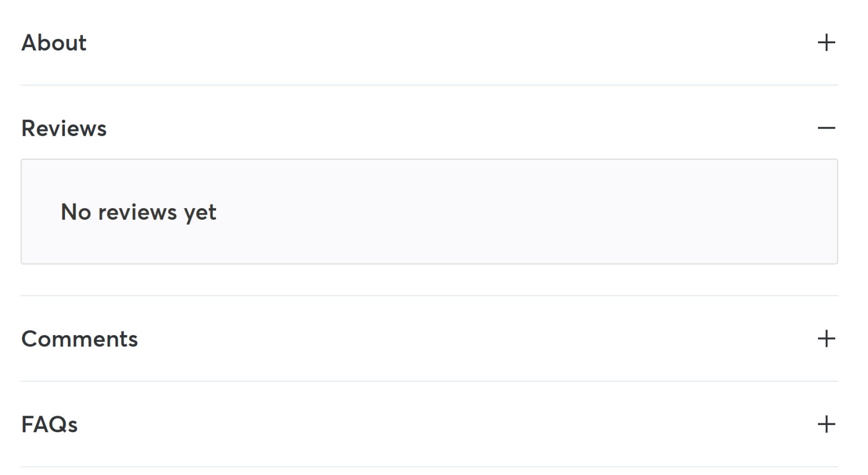Click the word "yet" in the reviews box
Viewport: 868px width, 475px height.
click(200, 213)
